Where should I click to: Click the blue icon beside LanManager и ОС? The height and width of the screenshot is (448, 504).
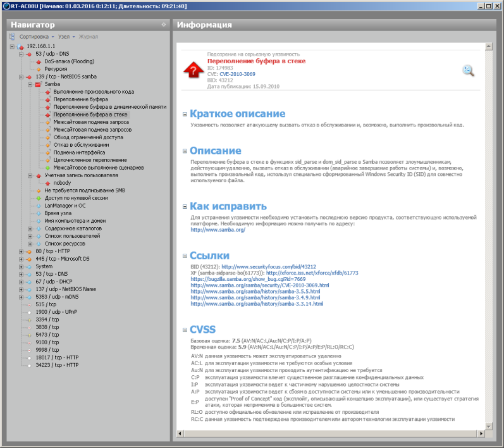39,206
